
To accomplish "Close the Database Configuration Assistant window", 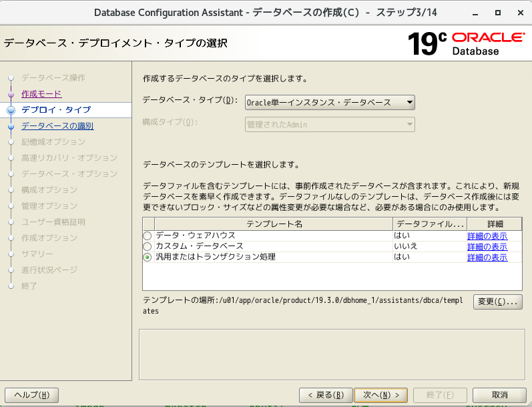I will [x=521, y=13].
